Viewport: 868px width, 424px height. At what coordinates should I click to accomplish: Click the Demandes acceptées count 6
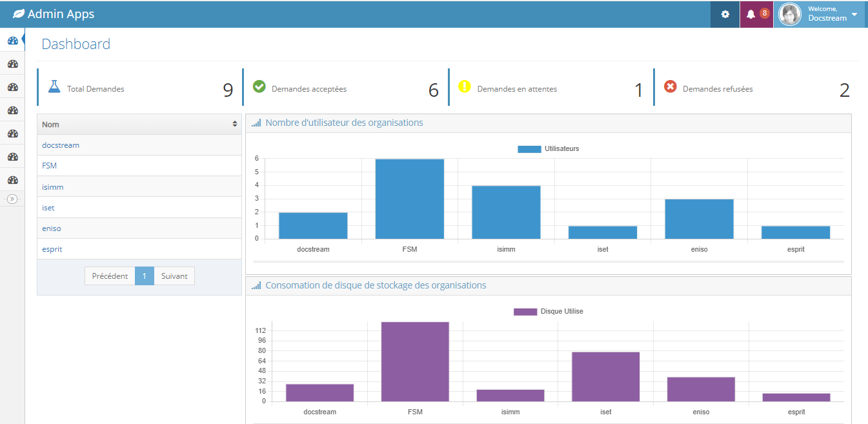pos(434,90)
